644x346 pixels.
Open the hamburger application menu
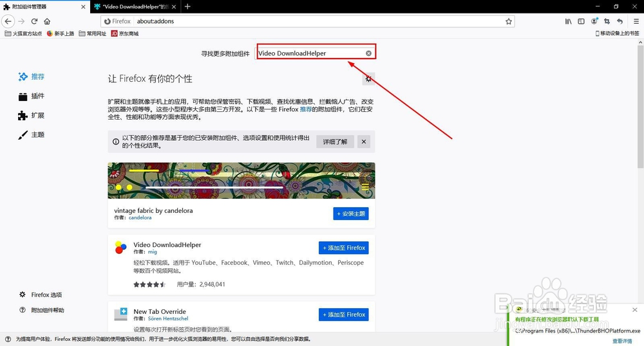pos(636,21)
